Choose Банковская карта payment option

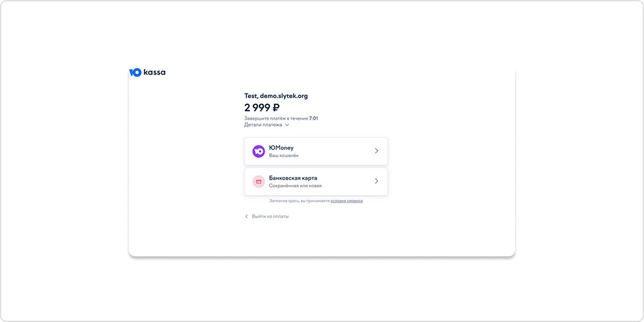point(316,182)
